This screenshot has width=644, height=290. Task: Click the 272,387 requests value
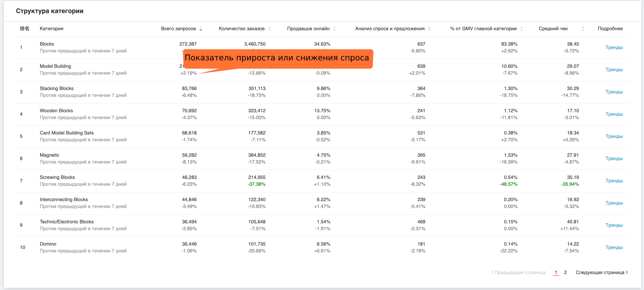[x=188, y=44]
